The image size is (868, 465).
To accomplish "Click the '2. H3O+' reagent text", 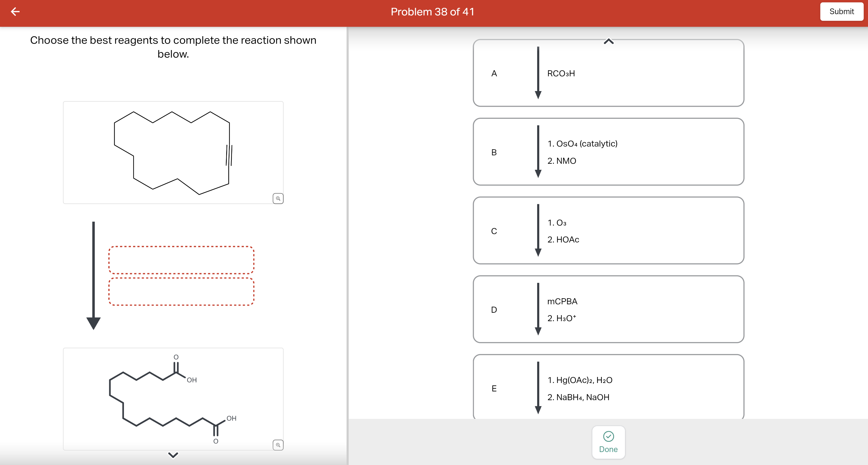I will [562, 318].
